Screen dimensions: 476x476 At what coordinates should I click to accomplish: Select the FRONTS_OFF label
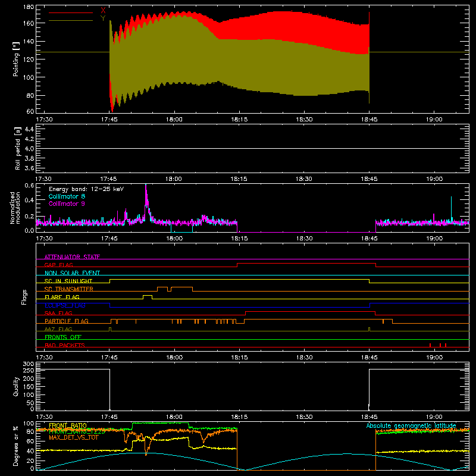[63, 337]
